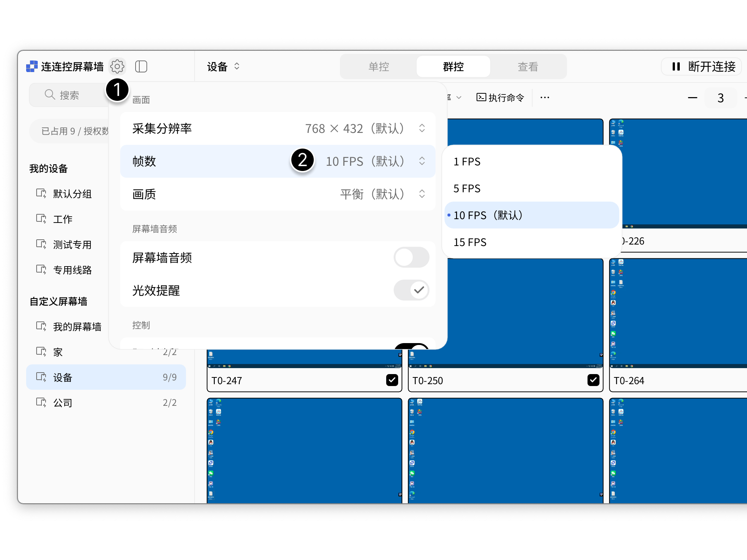Open the settings gear icon
747x560 pixels.
point(117,66)
